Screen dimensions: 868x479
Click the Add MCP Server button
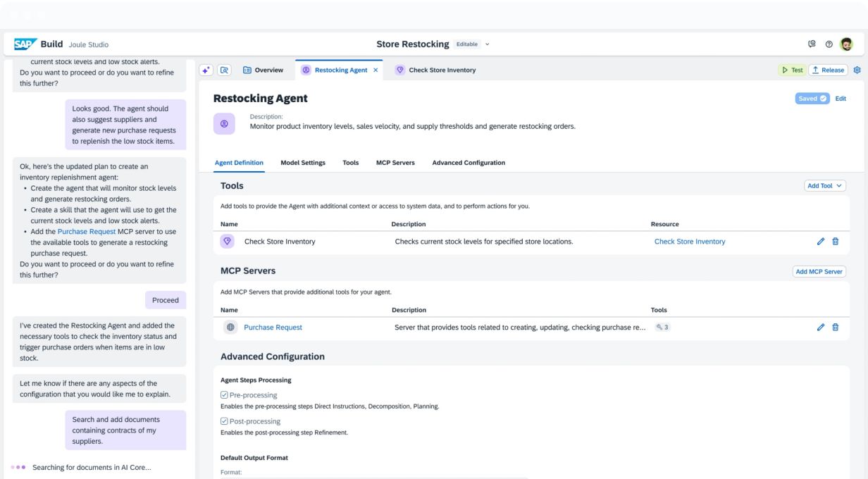[819, 271]
